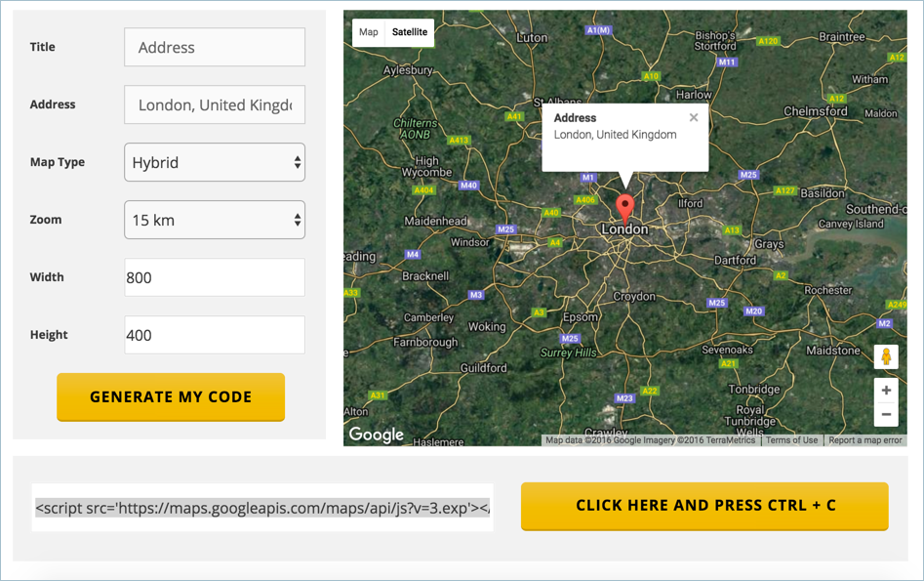Click into the Address field with London

pyautogui.click(x=215, y=104)
